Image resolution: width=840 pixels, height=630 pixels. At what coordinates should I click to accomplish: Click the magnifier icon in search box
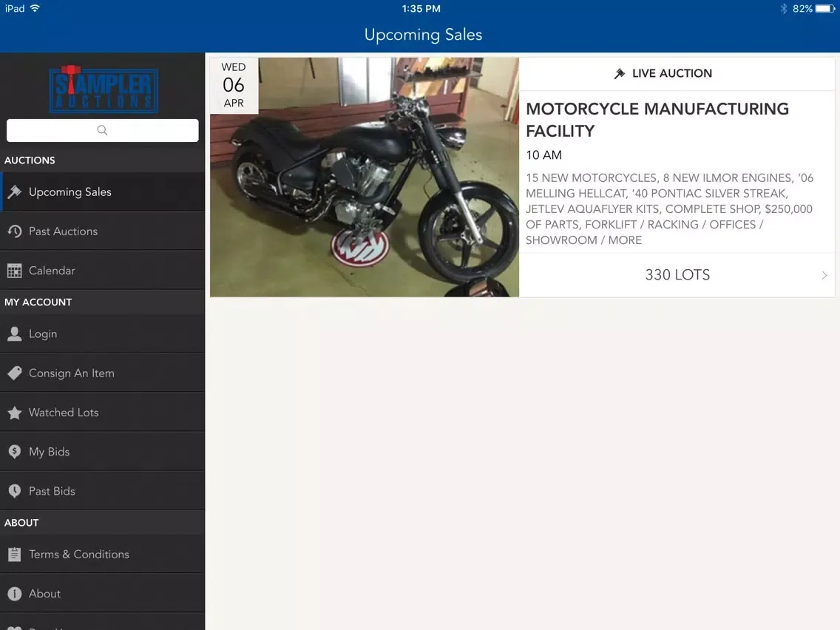102,130
